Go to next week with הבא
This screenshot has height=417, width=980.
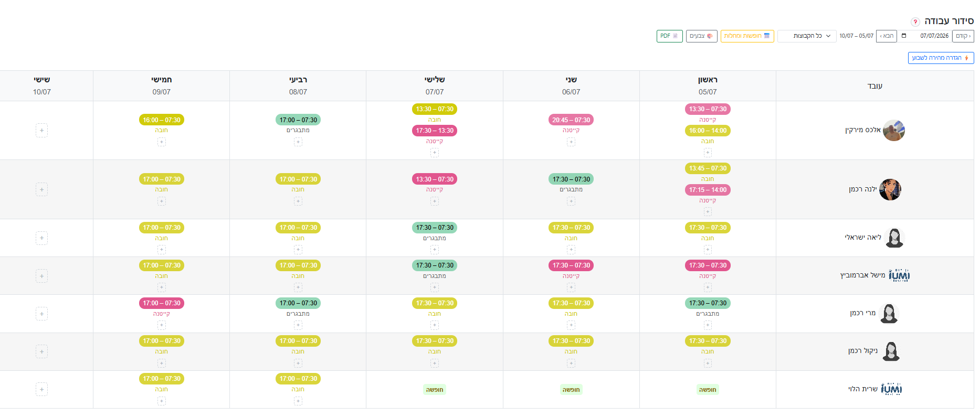[887, 36]
